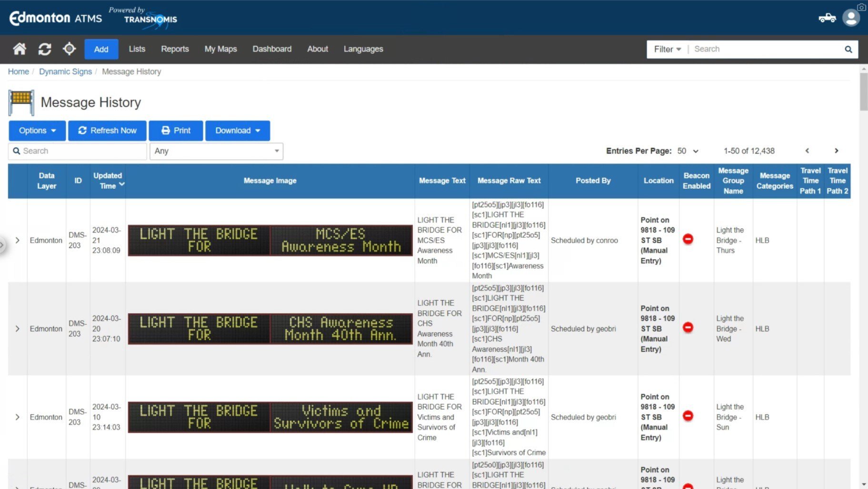Image resolution: width=868 pixels, height=489 pixels.
Task: Click beacon disabled icon for 2024-03-10 row
Action: [688, 416]
